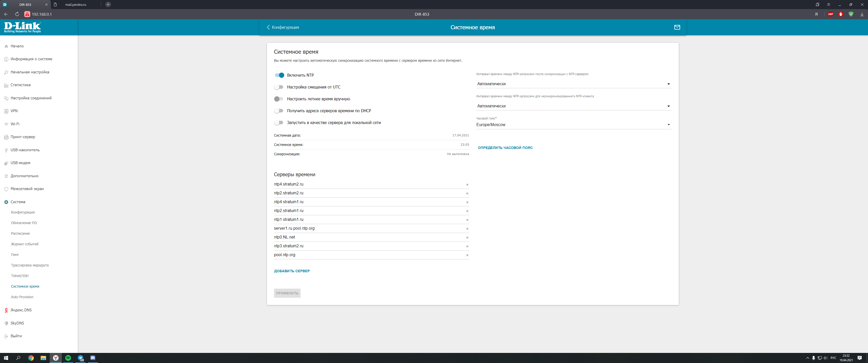The image size is (868, 363).
Task: Click the insecure connection warning icon
Action: 27,14
